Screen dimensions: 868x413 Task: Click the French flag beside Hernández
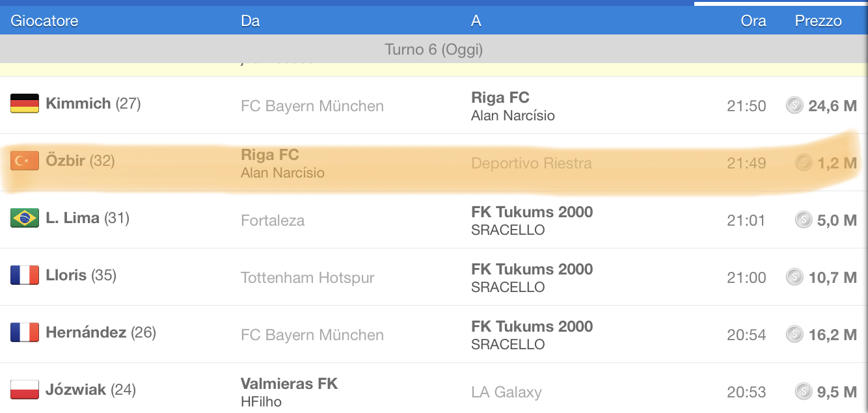coord(25,332)
